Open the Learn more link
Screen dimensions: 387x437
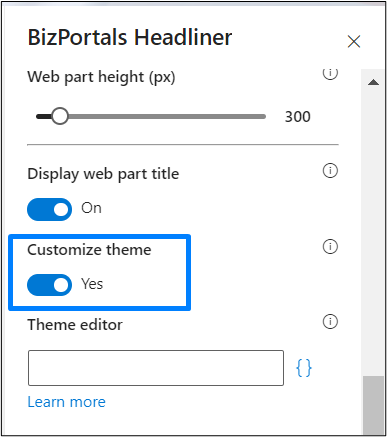[x=67, y=402]
